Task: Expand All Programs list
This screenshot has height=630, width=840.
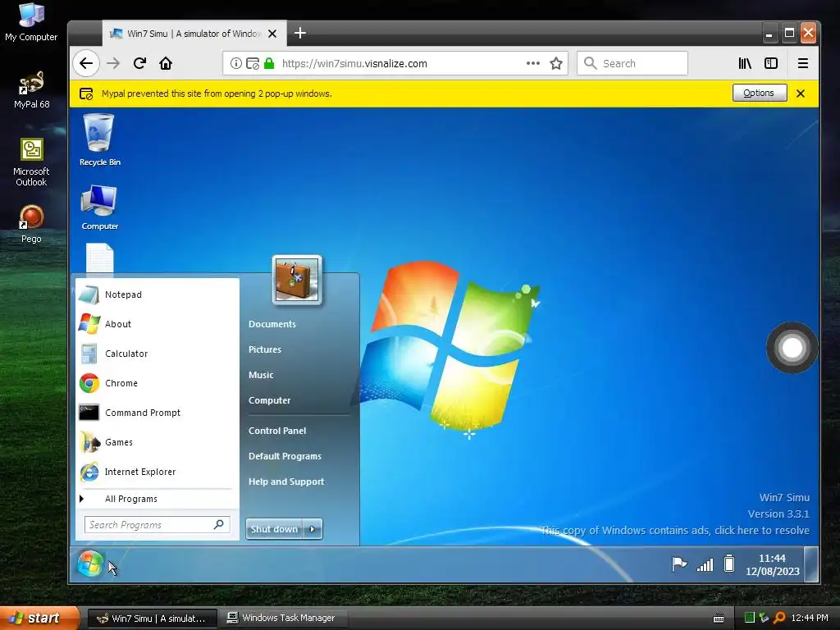Action: click(x=157, y=499)
